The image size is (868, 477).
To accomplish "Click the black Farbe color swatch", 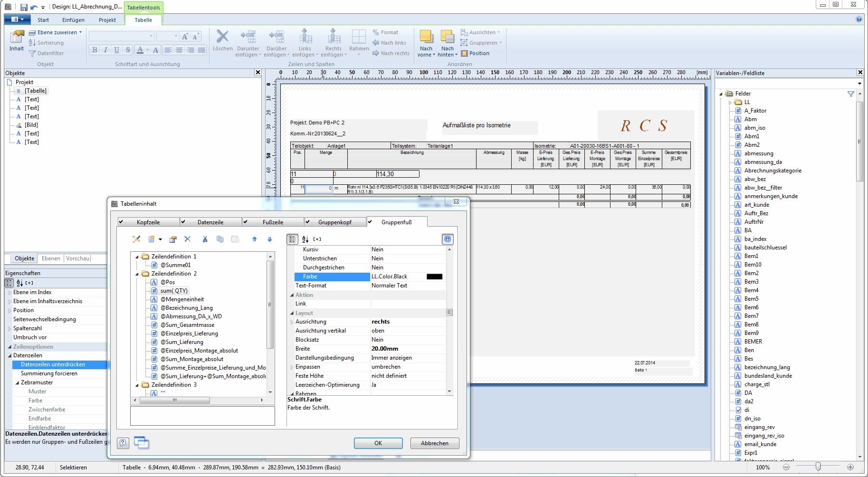I will point(434,277).
